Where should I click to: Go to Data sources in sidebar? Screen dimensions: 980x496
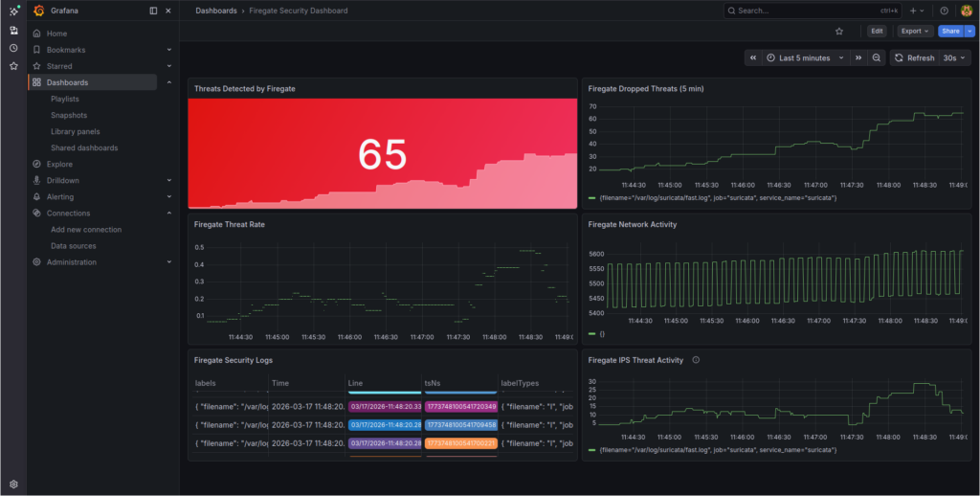(74, 246)
